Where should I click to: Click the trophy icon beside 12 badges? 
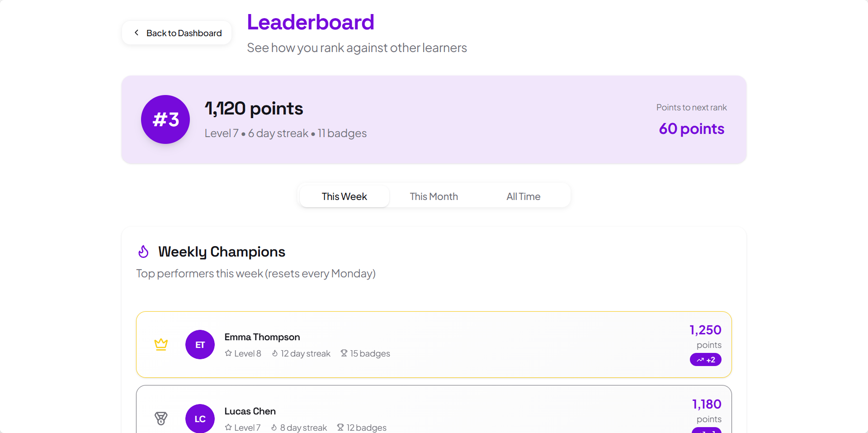coord(340,428)
